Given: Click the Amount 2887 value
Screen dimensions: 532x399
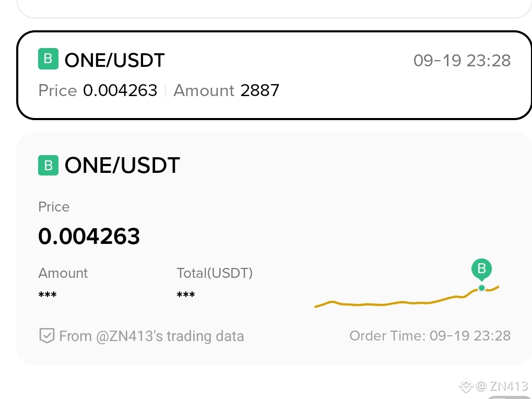Looking at the screenshot, I should [226, 90].
